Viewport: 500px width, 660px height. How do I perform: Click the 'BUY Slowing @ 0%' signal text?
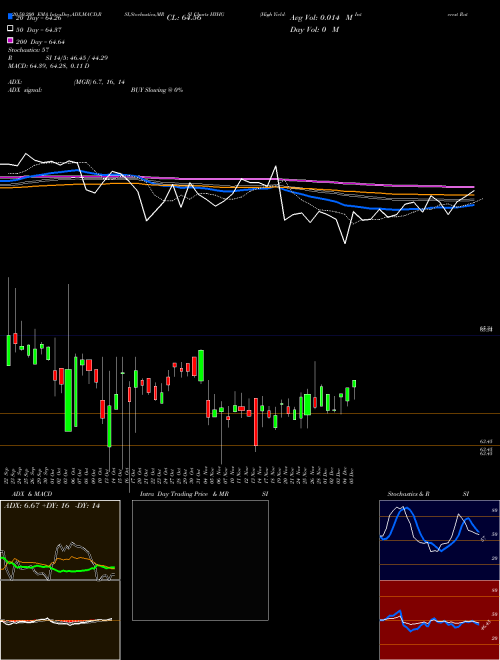pyautogui.click(x=157, y=90)
